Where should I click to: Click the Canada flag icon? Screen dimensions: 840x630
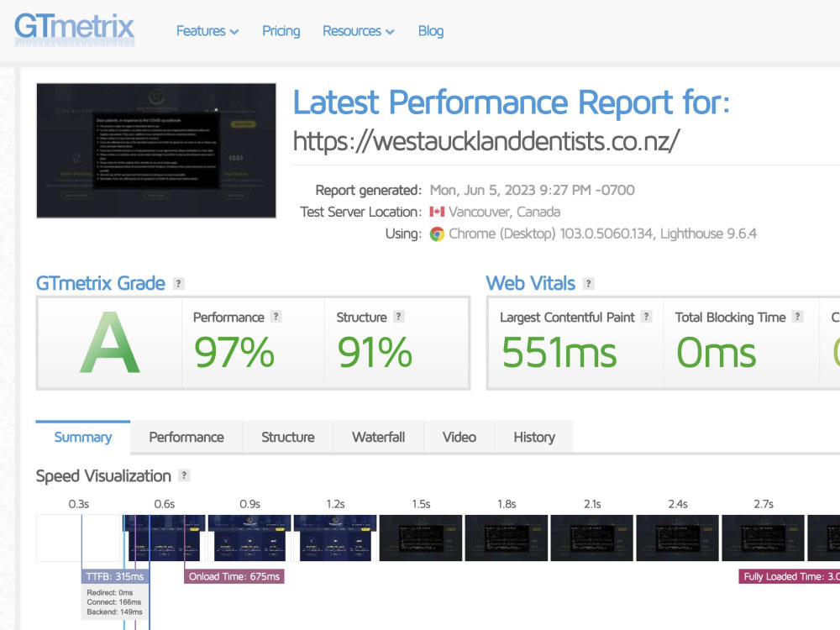point(437,212)
